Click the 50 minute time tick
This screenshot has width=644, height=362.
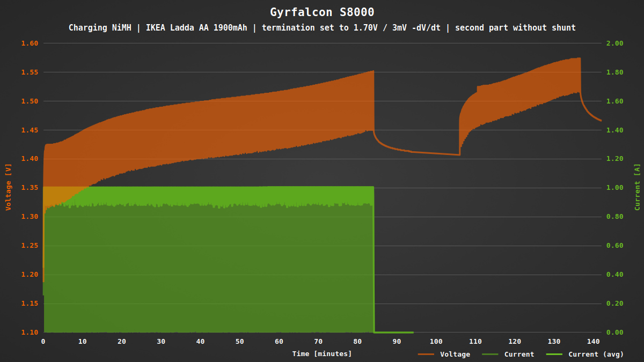(x=240, y=342)
